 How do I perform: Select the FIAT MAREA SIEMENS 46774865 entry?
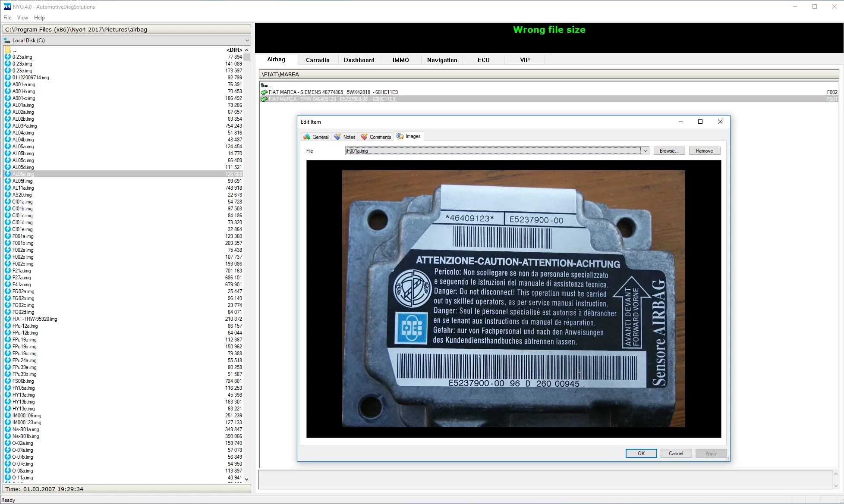[x=333, y=92]
